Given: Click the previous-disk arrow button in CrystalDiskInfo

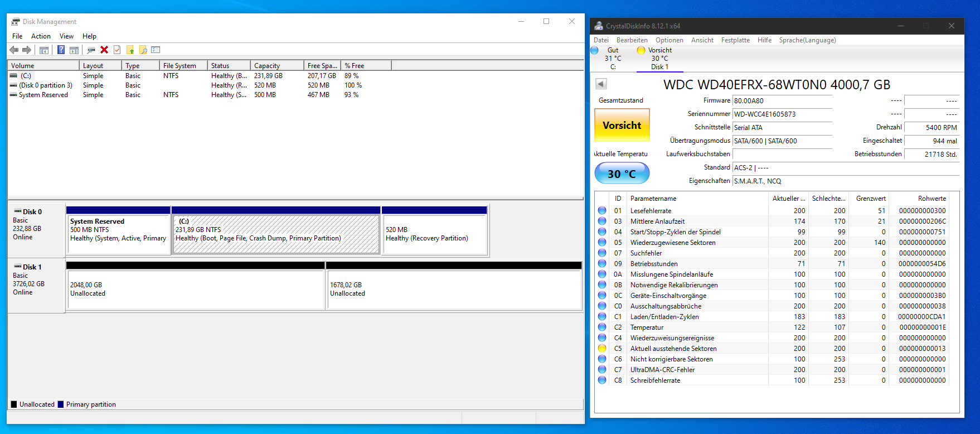Looking at the screenshot, I should (601, 84).
